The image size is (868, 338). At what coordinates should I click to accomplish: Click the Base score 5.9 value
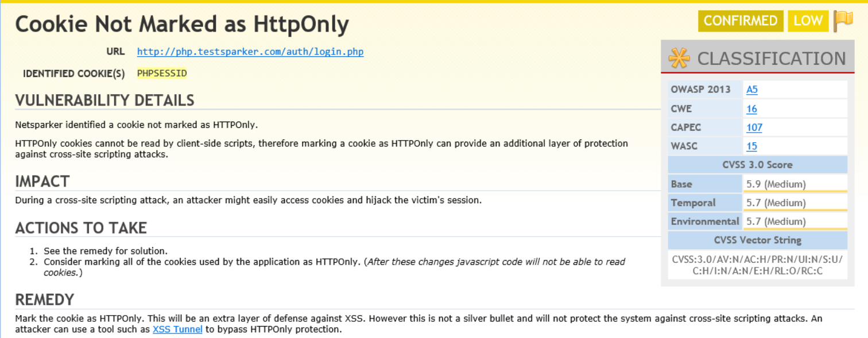pos(776,184)
